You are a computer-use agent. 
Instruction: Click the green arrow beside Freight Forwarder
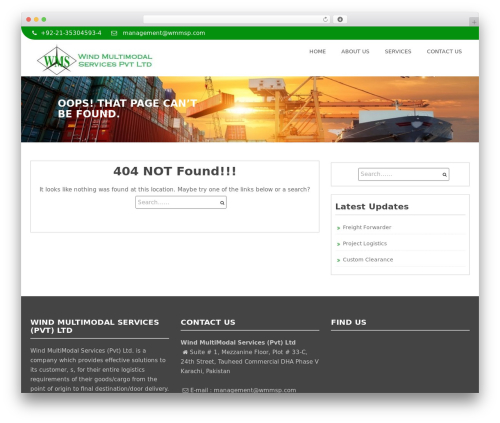[338, 228]
